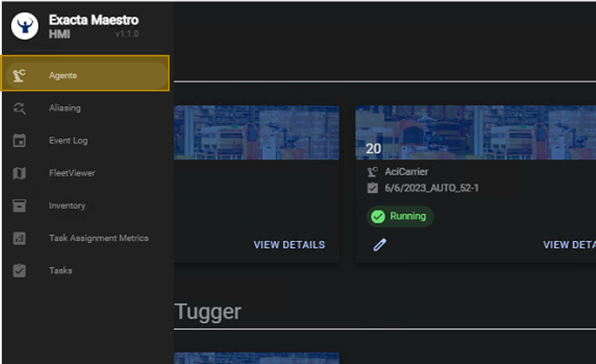This screenshot has width=596, height=364.
Task: Click the Aliasing search icon in sidebar
Action: point(19,108)
